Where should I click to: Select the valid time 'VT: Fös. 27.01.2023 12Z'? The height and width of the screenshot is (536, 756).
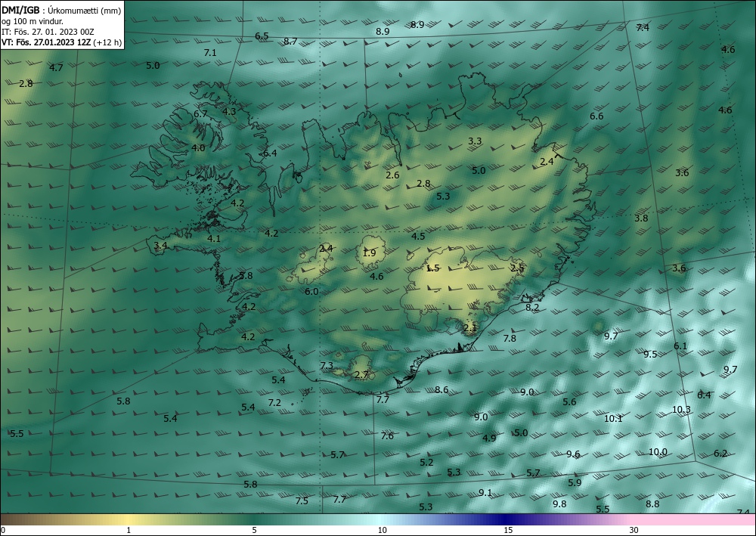coord(46,42)
